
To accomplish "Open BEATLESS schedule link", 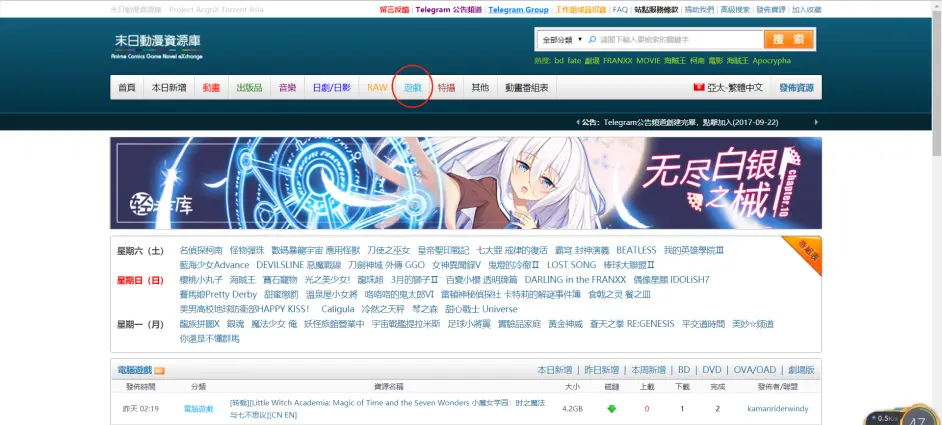I will pyautogui.click(x=636, y=250).
